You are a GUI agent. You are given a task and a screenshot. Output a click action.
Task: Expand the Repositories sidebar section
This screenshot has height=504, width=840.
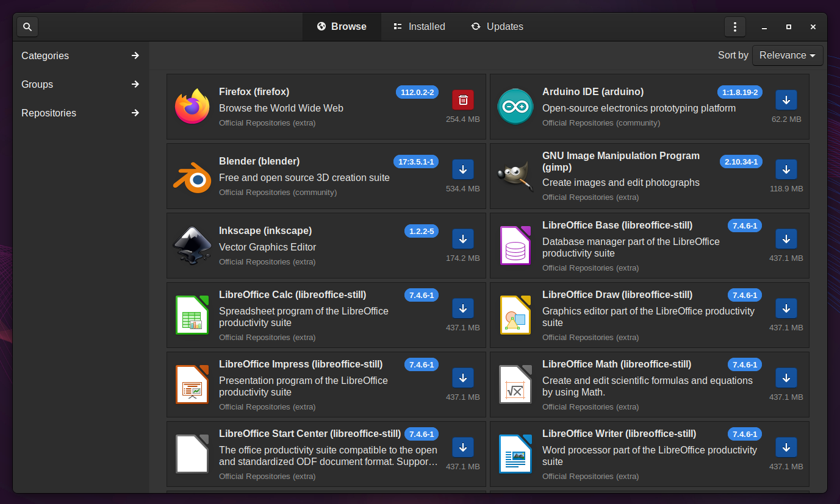click(81, 113)
